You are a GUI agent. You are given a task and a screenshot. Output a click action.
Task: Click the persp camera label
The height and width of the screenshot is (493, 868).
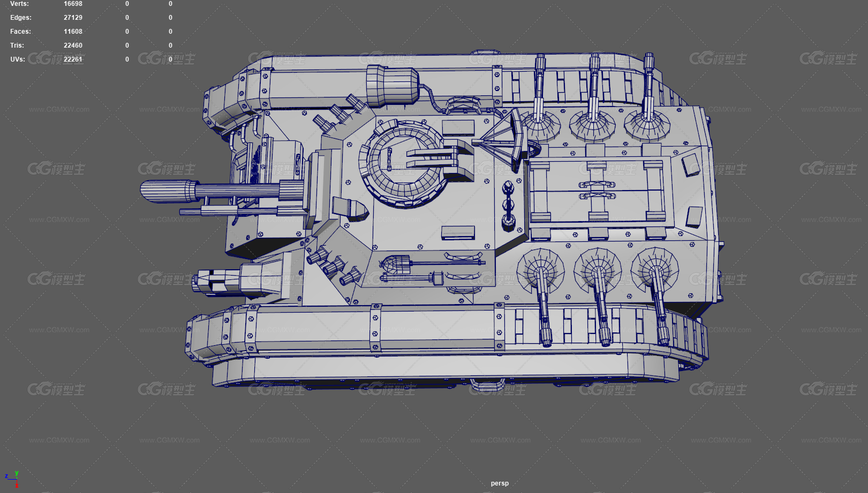(500, 483)
